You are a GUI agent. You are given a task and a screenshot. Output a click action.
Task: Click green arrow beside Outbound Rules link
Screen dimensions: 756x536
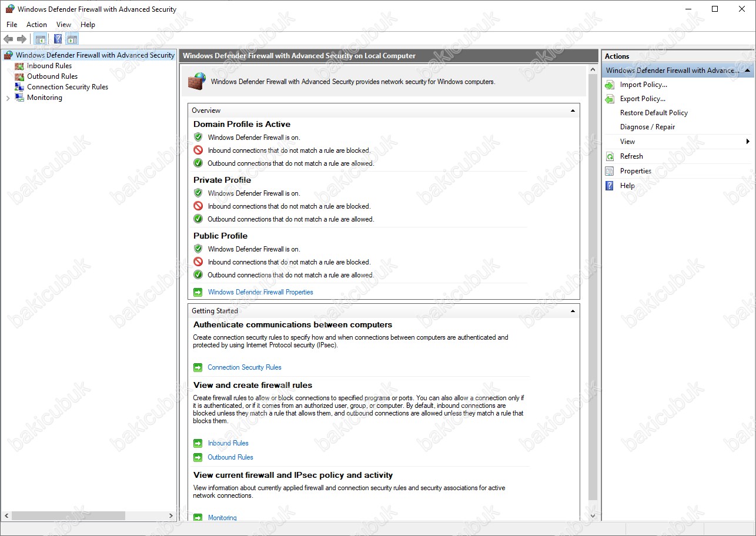pos(198,457)
